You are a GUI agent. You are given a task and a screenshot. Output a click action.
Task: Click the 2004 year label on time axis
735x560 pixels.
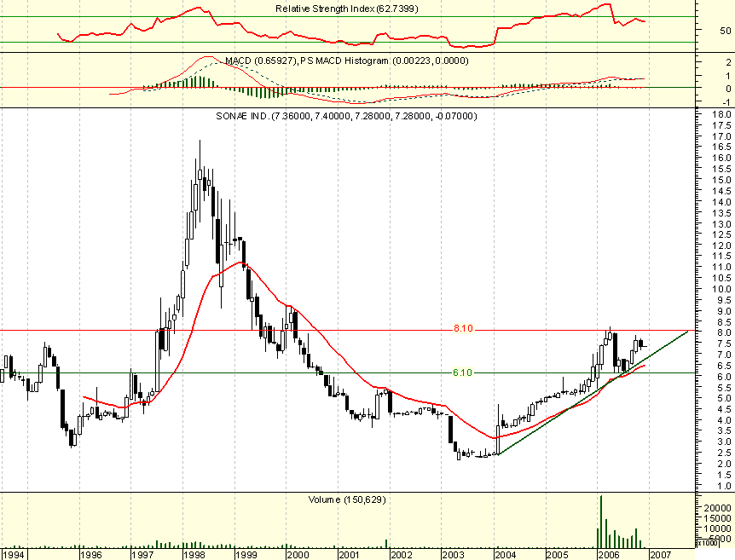[506, 555]
